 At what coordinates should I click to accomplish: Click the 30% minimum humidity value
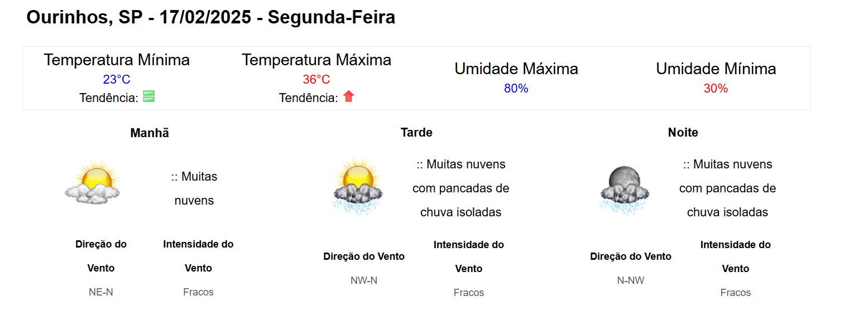click(716, 88)
